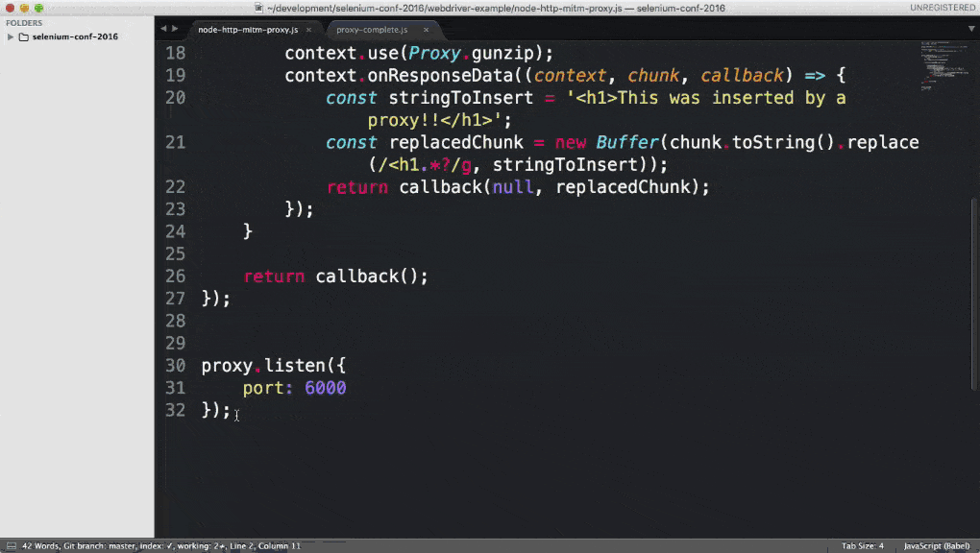Image resolution: width=980 pixels, height=553 pixels.
Task: Click the Git branch: master status text
Action: [x=98, y=546]
